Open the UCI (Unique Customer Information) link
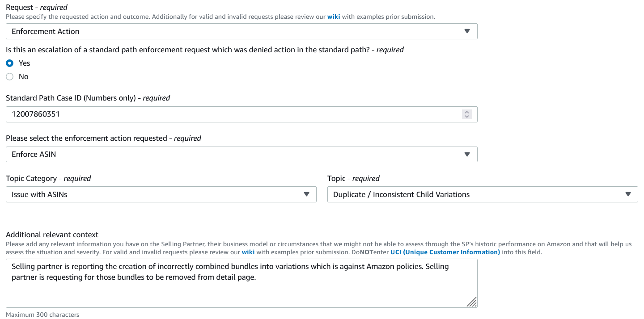 click(x=445, y=252)
